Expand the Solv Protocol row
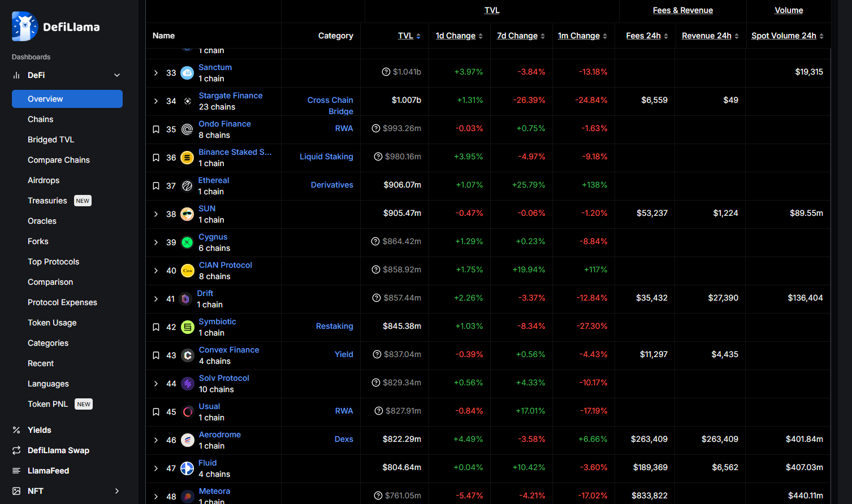Image resolution: width=852 pixels, height=504 pixels. point(156,384)
